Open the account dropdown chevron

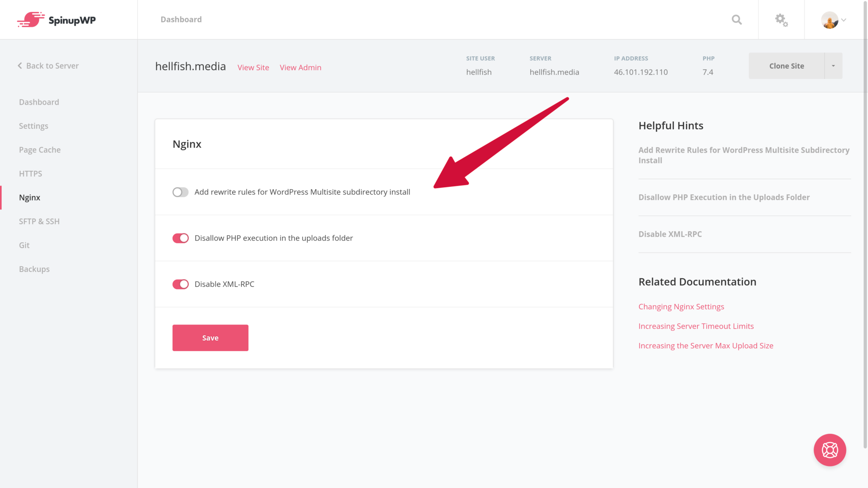point(844,19)
